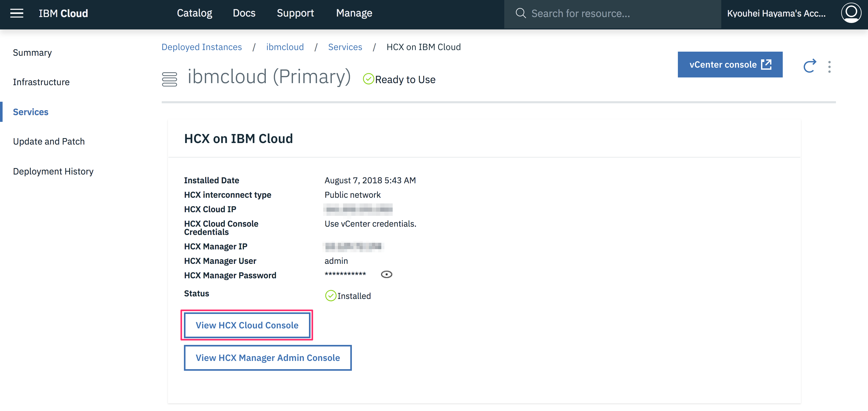Viewport: 868px width, 411px height.
Task: Switch to the Docs section
Action: 244,13
